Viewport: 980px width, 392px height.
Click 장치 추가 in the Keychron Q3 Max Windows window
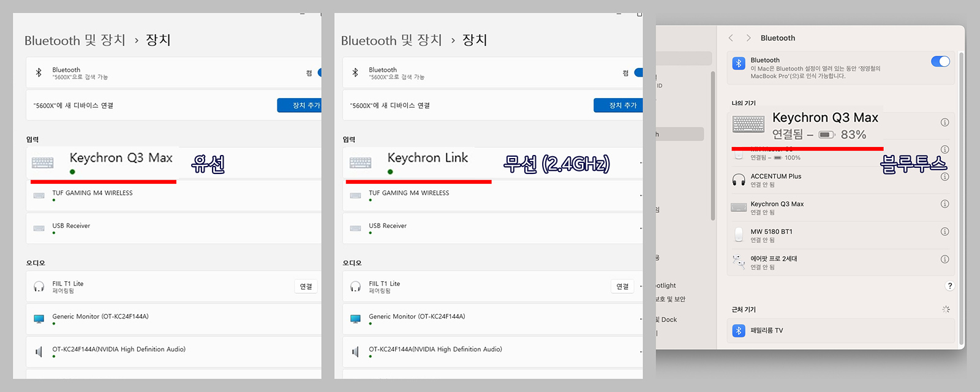point(300,105)
